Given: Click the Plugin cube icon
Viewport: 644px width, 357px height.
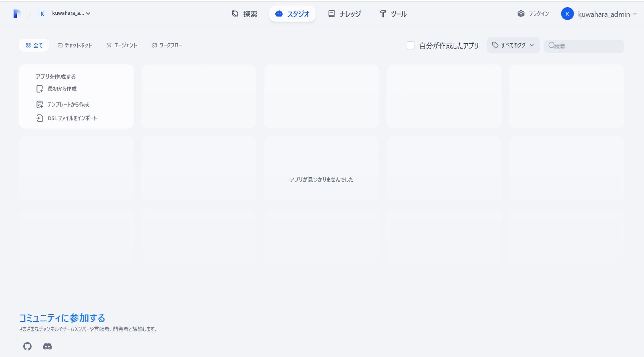Looking at the screenshot, I should point(521,14).
